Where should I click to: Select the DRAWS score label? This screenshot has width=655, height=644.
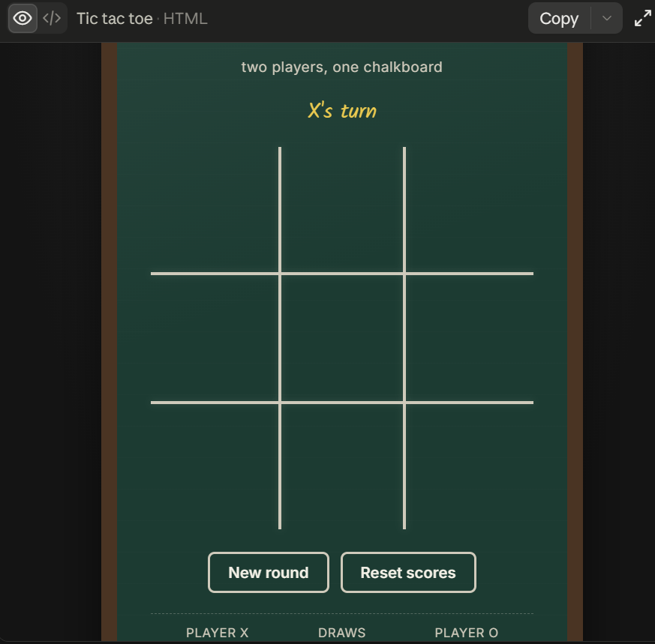[x=341, y=633]
